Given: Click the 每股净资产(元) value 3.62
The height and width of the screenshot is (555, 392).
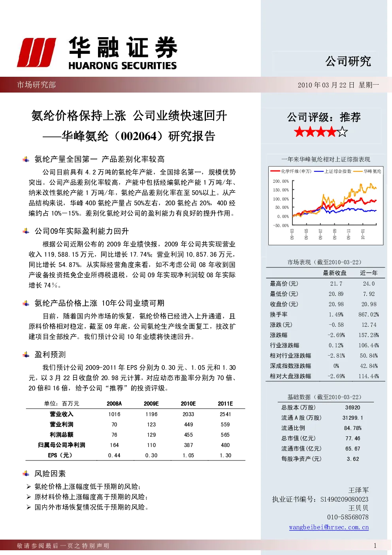Looking at the screenshot, I should pyautogui.click(x=353, y=459).
